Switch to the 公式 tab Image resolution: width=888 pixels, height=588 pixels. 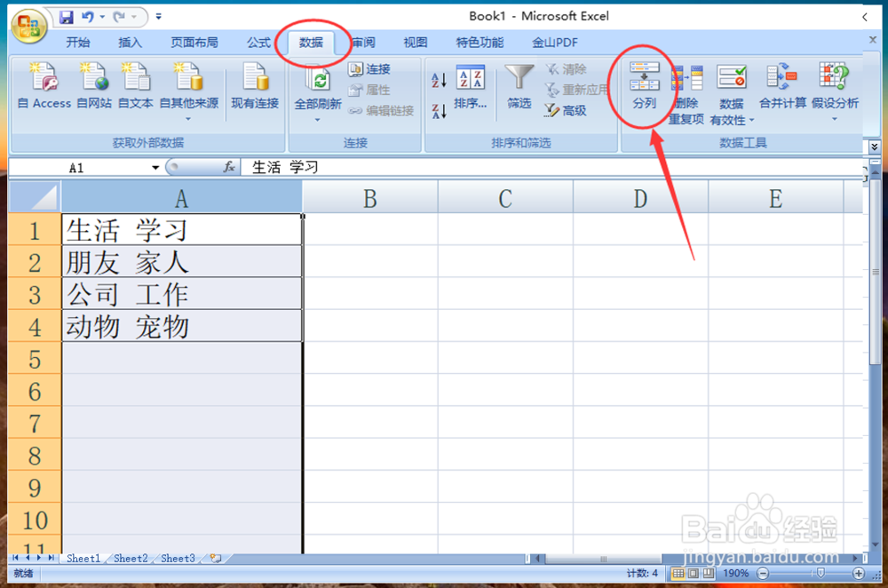coord(258,43)
